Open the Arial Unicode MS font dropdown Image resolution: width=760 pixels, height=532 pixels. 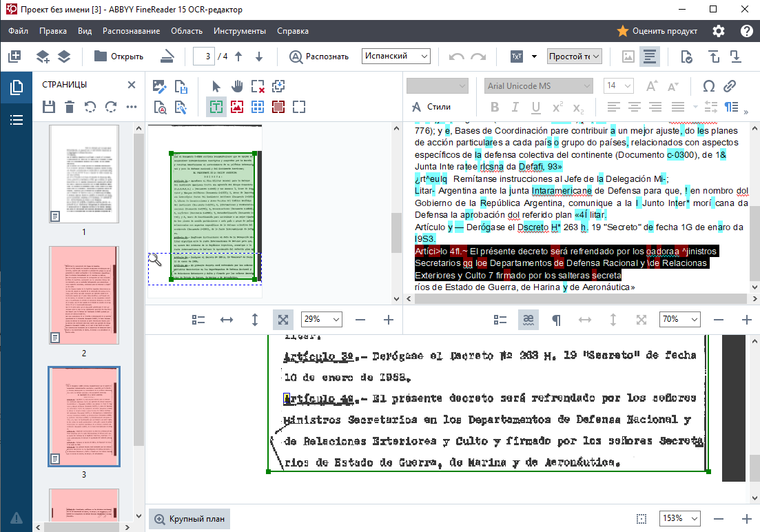click(538, 86)
